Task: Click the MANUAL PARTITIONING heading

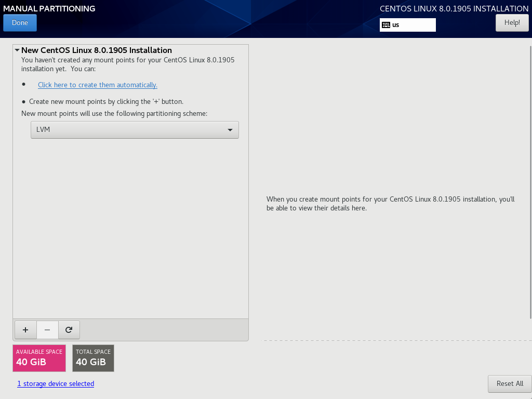Action: click(49, 8)
